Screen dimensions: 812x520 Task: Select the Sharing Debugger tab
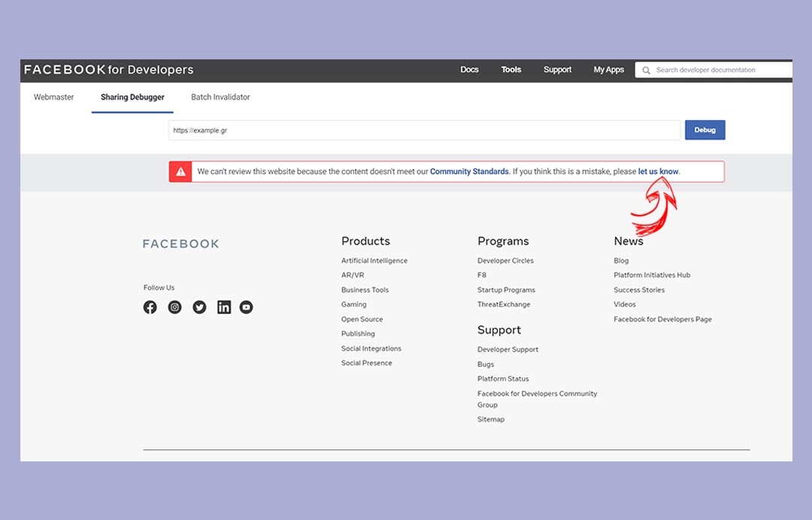pos(132,97)
